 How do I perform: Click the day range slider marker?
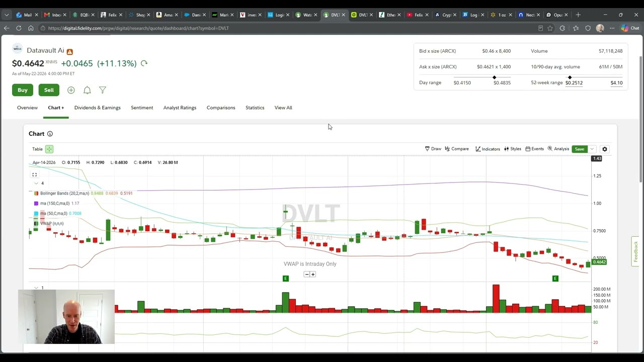coord(494,77)
